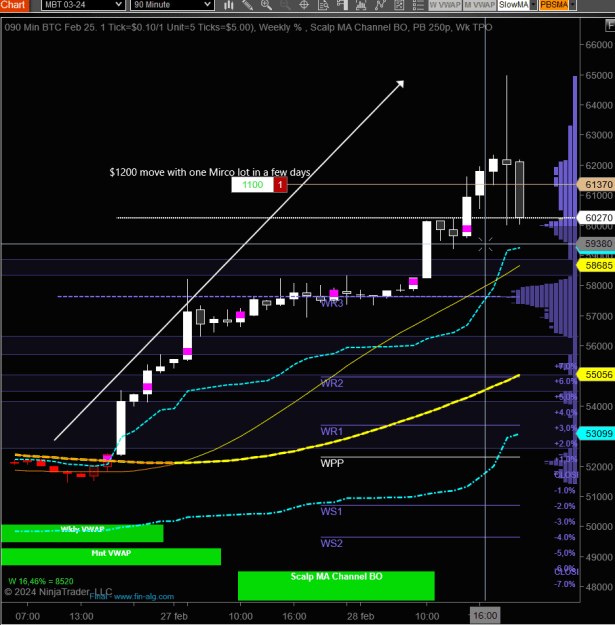
Task: Click the cyan 53099 price marker
Action: pyautogui.click(x=596, y=434)
